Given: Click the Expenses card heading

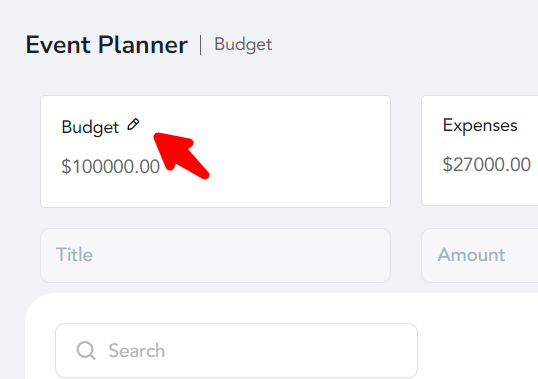Looking at the screenshot, I should pyautogui.click(x=480, y=126).
